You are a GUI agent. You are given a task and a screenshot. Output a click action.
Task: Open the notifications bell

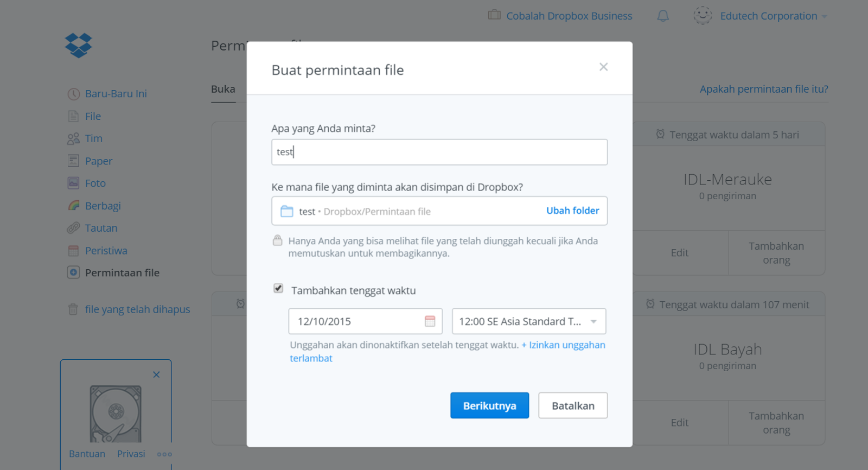pyautogui.click(x=662, y=16)
